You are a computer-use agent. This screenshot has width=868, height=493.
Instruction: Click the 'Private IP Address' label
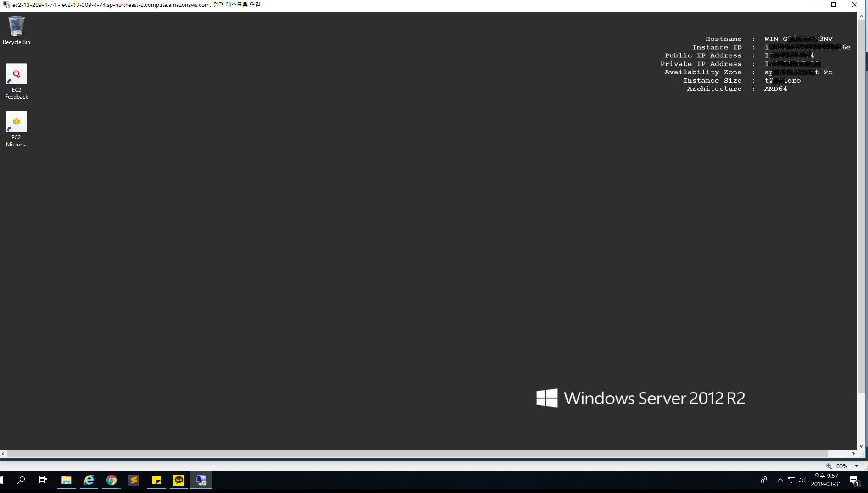tap(701, 64)
